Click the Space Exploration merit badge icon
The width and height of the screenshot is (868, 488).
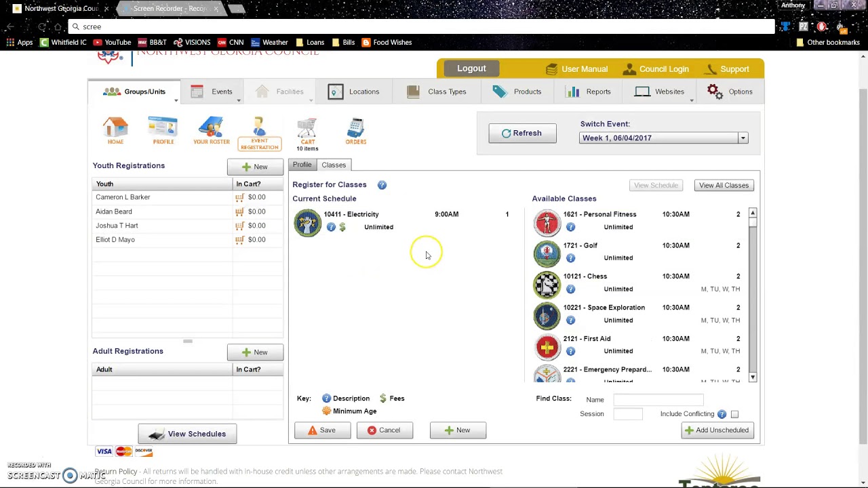[x=547, y=317]
